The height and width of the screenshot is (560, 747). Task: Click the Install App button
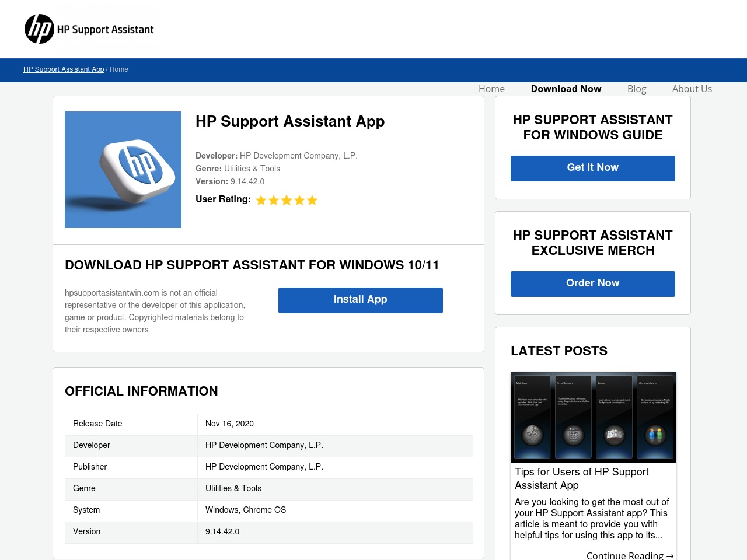coord(361,300)
